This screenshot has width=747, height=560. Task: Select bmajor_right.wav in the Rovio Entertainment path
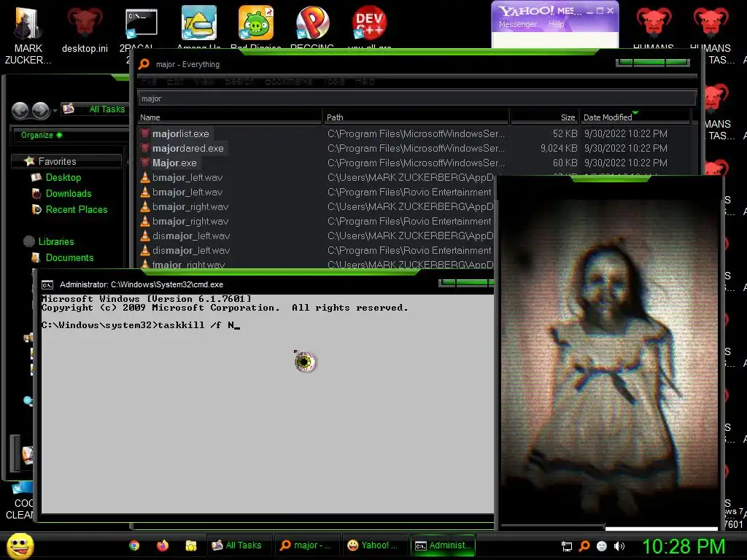pos(190,222)
